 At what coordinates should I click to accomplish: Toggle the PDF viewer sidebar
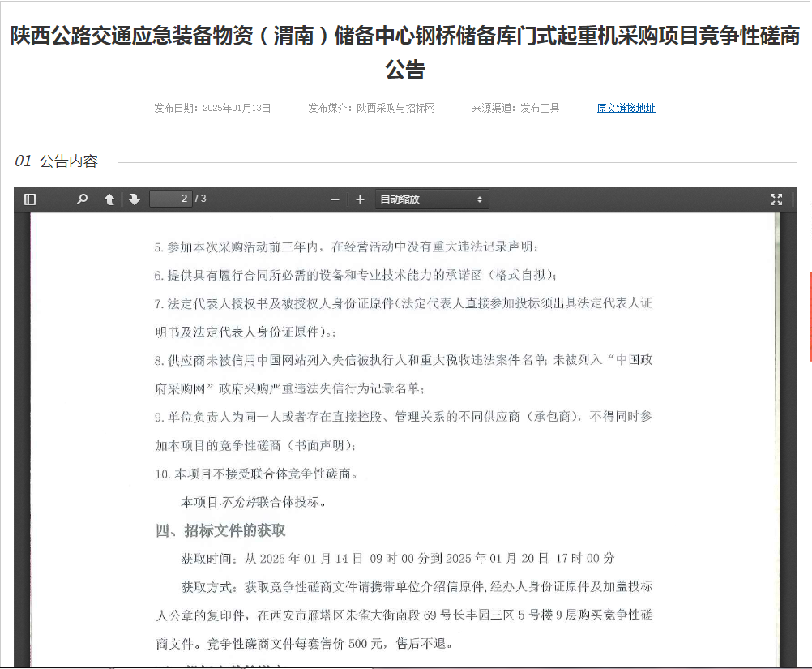(x=30, y=199)
